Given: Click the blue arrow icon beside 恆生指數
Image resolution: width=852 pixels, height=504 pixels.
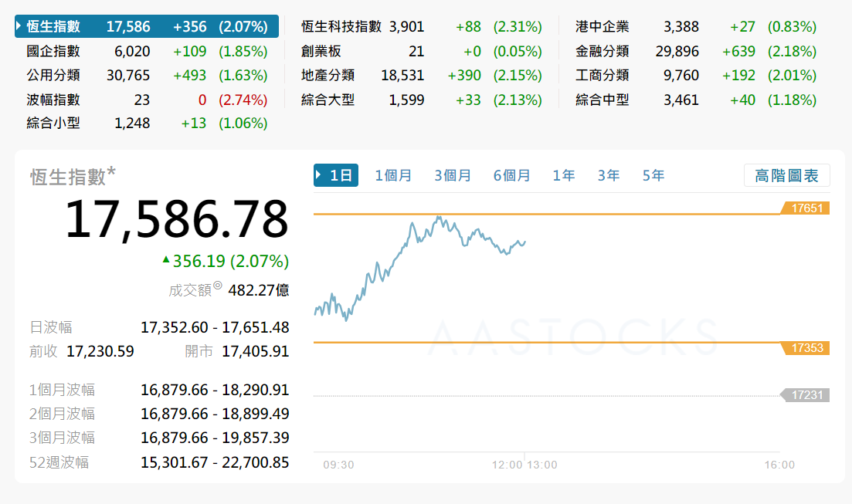Looking at the screenshot, I should point(19,25).
